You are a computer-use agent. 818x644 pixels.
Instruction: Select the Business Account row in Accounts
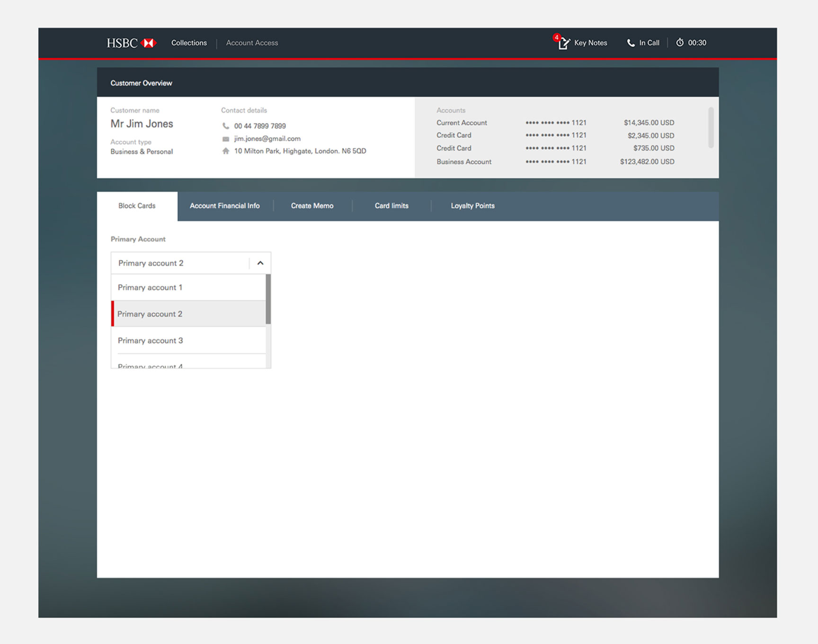coord(555,162)
